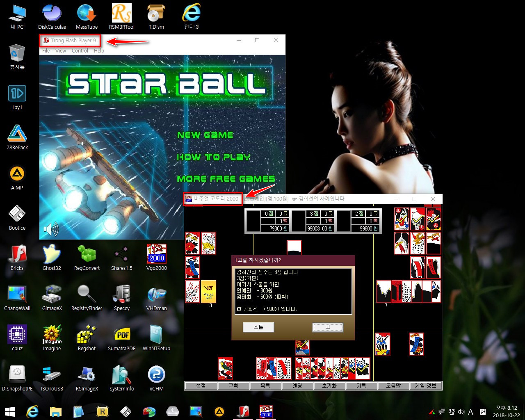Open the 78RePack desktop icon
Image resolution: width=525 pixels, height=420 pixels.
[17, 137]
